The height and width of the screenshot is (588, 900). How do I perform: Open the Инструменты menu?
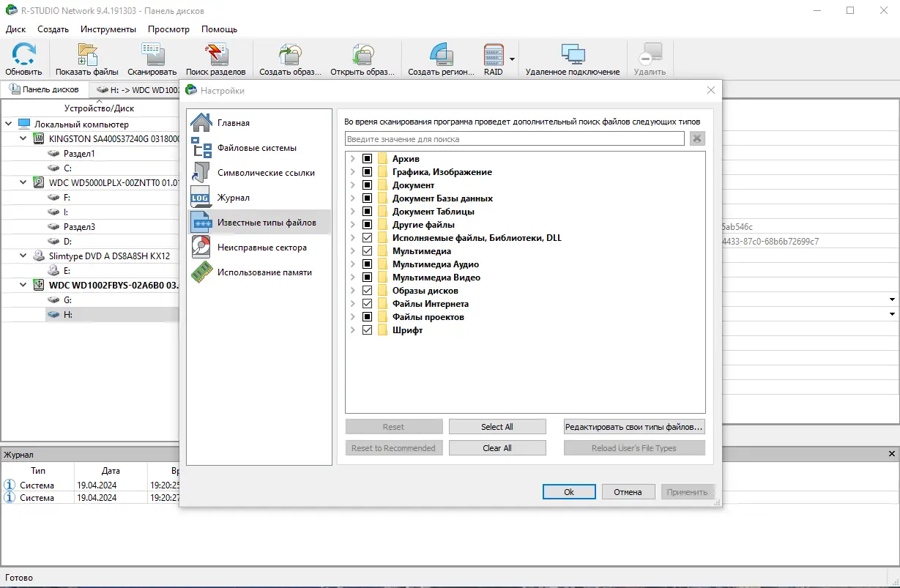[x=108, y=29]
